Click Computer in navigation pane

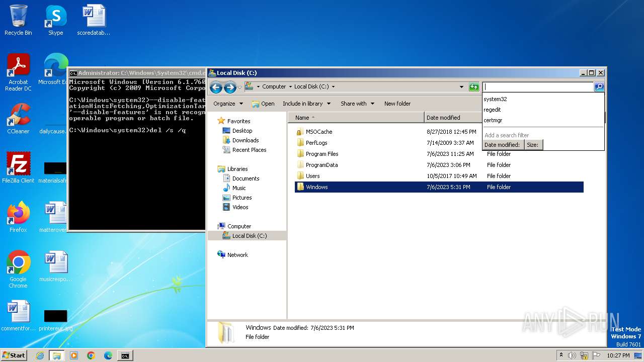click(x=239, y=226)
